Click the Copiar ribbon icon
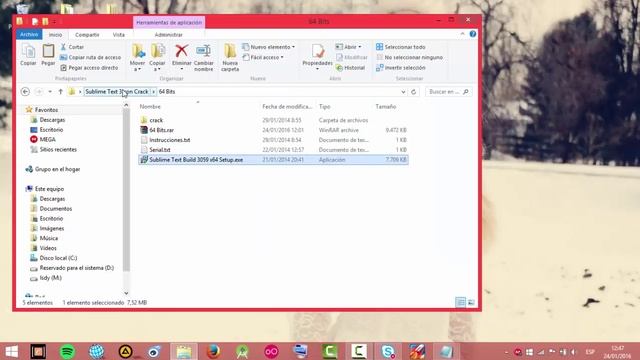Viewport: 640px width, 360px height. pos(28,55)
